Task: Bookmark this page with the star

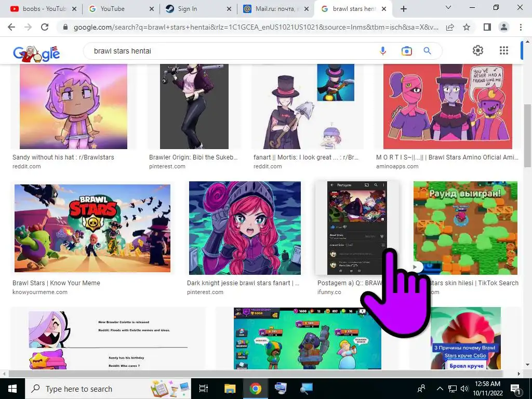Action: click(467, 27)
